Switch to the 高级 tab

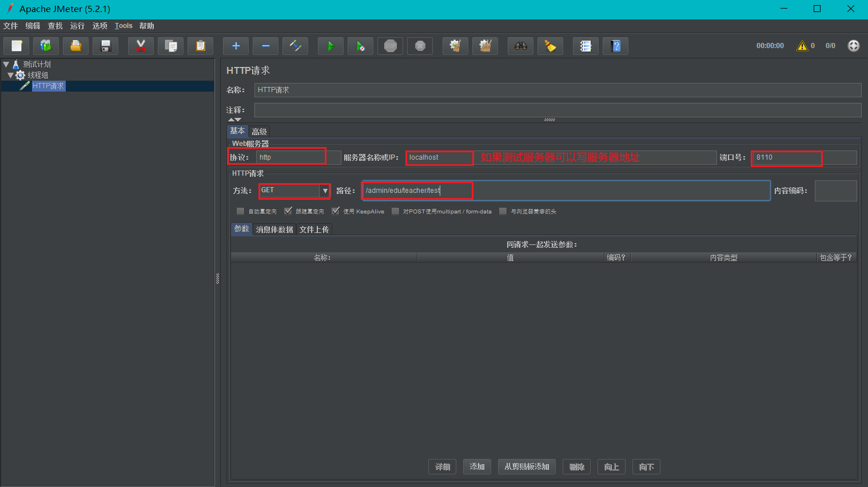tap(259, 131)
